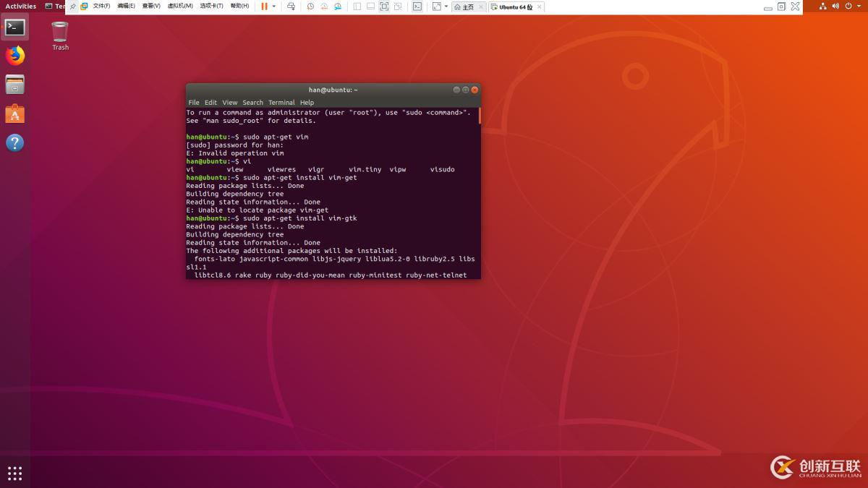Pin the VMware toolbar with the pushpin
The image size is (868, 488).
pyautogui.click(x=72, y=7)
